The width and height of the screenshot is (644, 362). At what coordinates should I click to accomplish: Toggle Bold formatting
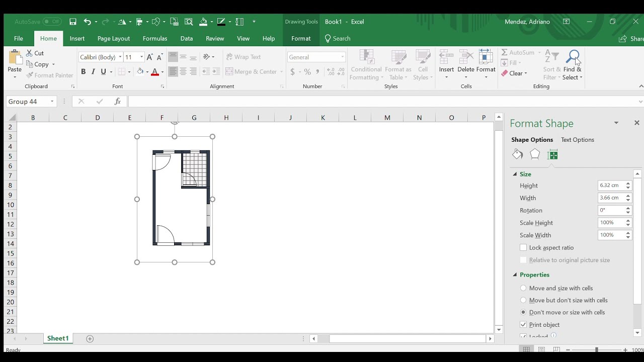click(83, 72)
